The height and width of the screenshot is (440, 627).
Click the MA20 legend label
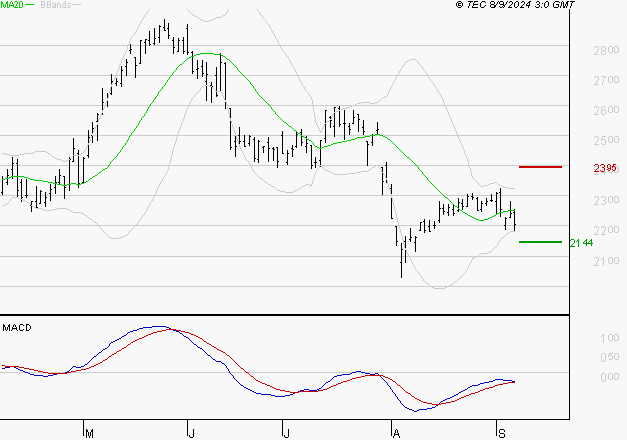tap(12, 5)
